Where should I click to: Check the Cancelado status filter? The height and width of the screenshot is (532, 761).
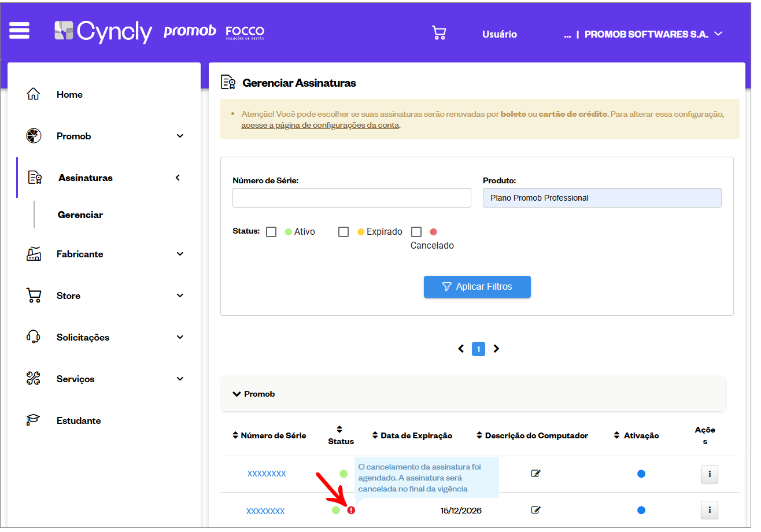coord(416,232)
